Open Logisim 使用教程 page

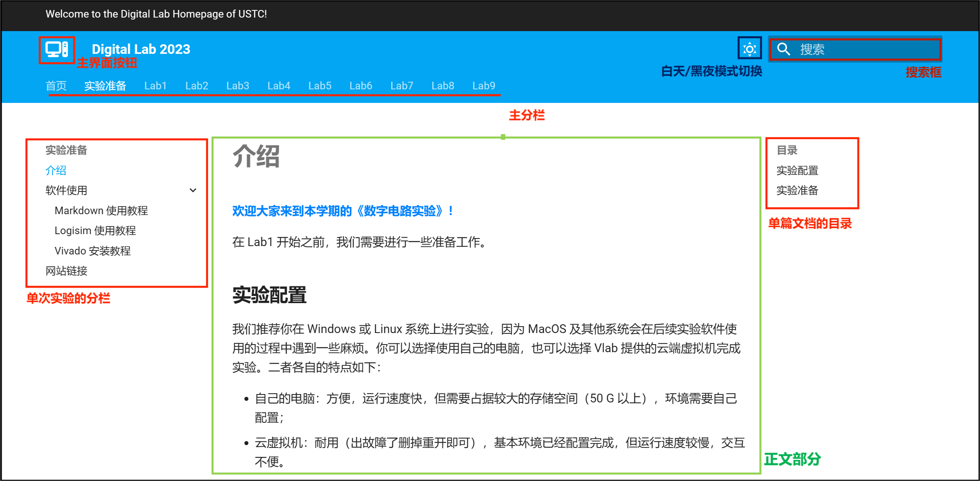pyautogui.click(x=95, y=231)
